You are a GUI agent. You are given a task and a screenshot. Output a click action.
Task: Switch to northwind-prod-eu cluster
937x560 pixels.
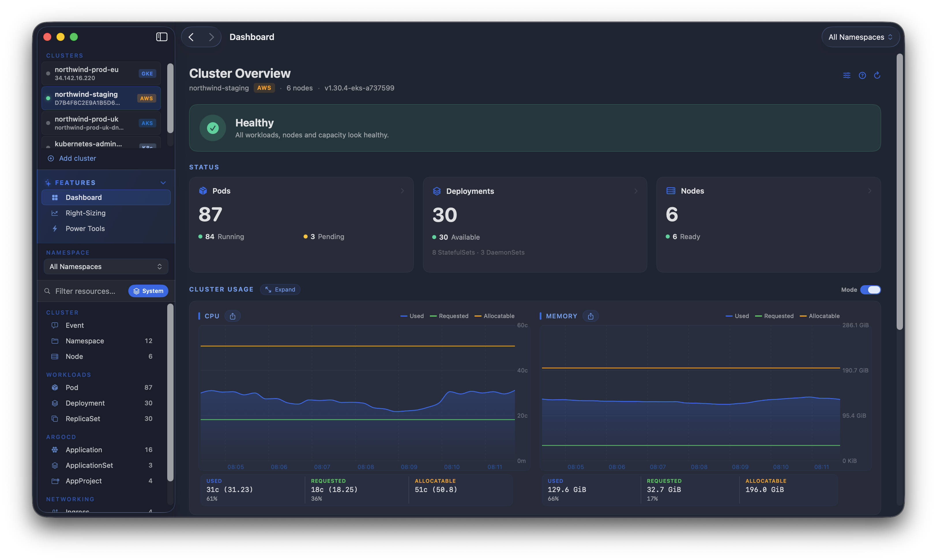coord(101,73)
